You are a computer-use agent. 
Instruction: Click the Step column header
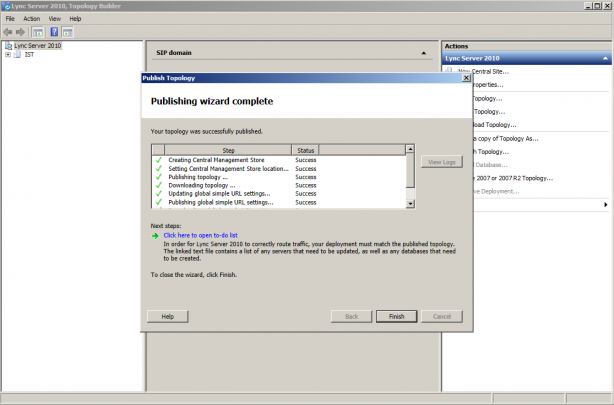coord(228,150)
